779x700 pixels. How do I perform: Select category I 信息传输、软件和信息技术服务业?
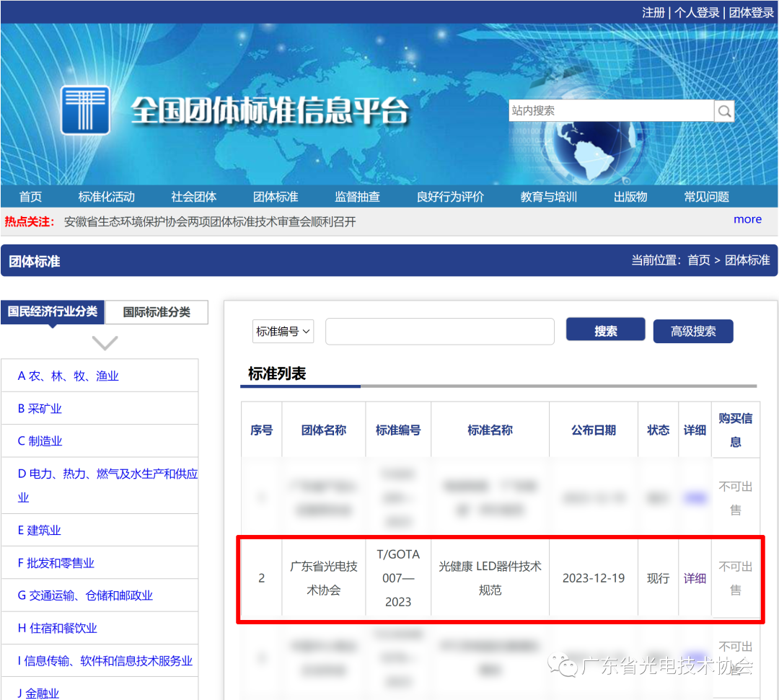tap(105, 661)
